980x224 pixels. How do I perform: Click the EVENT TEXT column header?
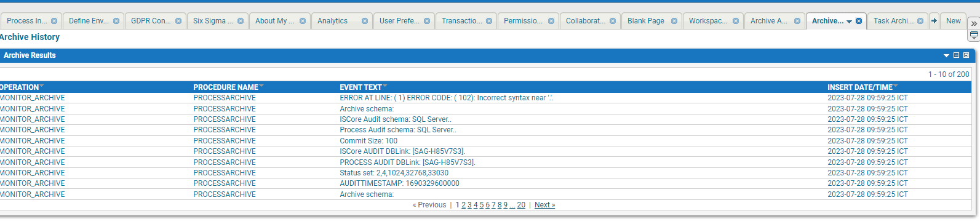[361, 87]
